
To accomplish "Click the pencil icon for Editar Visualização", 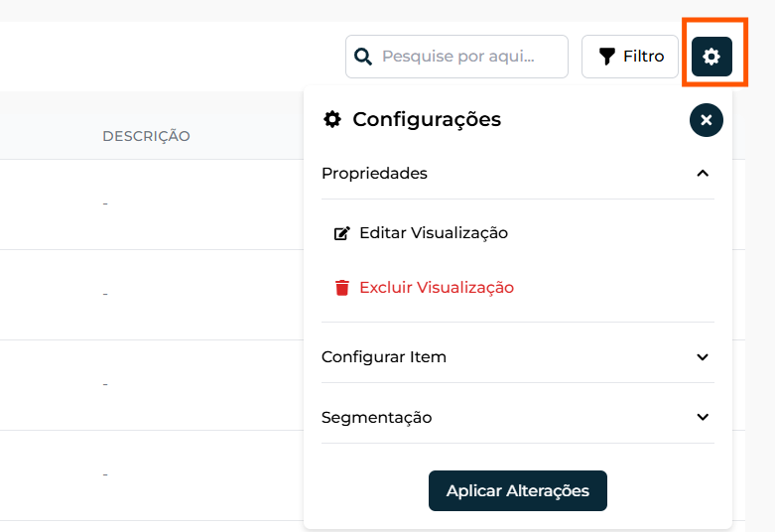I will [x=342, y=233].
